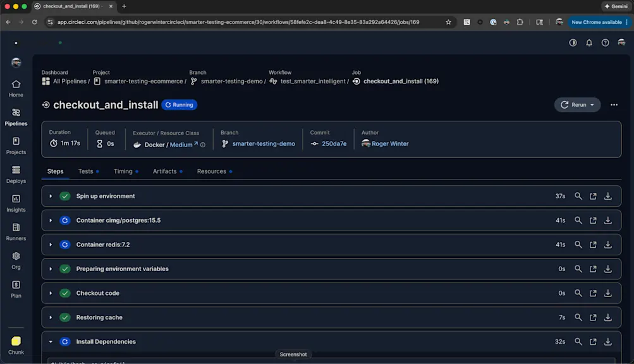Screen dimensions: 634x364
Task: Expand the Checkout code step
Action: tap(51, 293)
